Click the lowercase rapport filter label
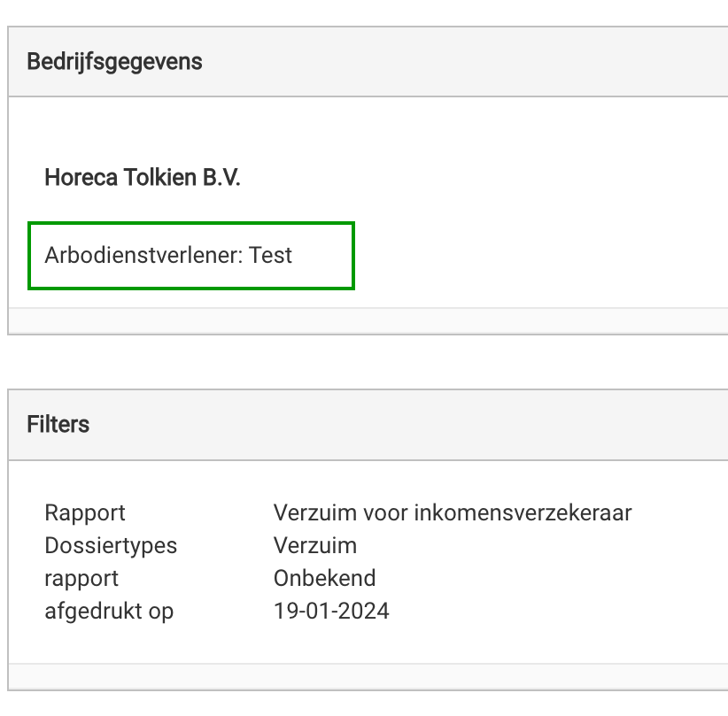 click(81, 579)
